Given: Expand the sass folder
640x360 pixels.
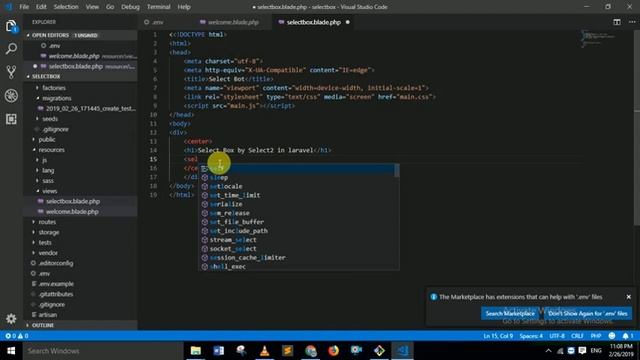Looking at the screenshot, I should point(48,180).
